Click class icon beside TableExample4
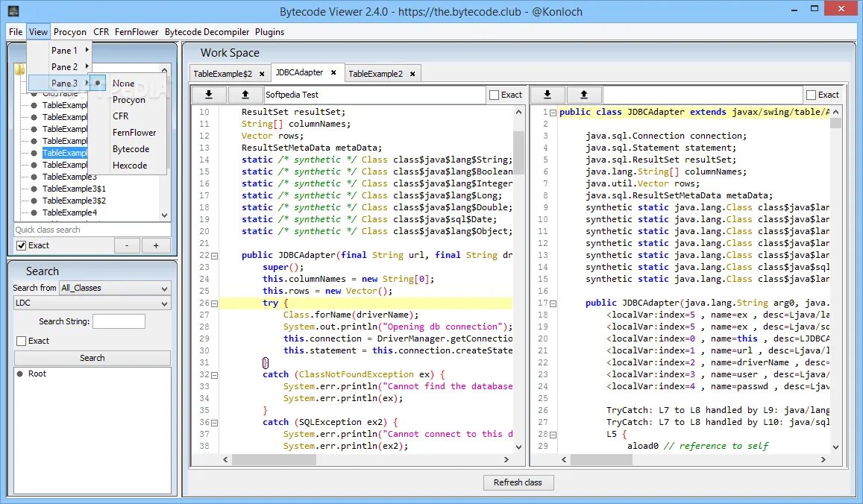 tap(34, 212)
